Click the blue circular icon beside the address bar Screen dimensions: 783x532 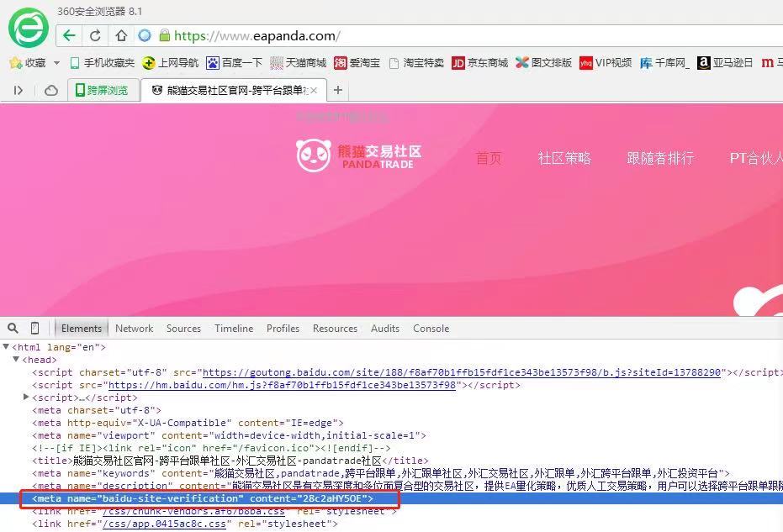[x=145, y=35]
